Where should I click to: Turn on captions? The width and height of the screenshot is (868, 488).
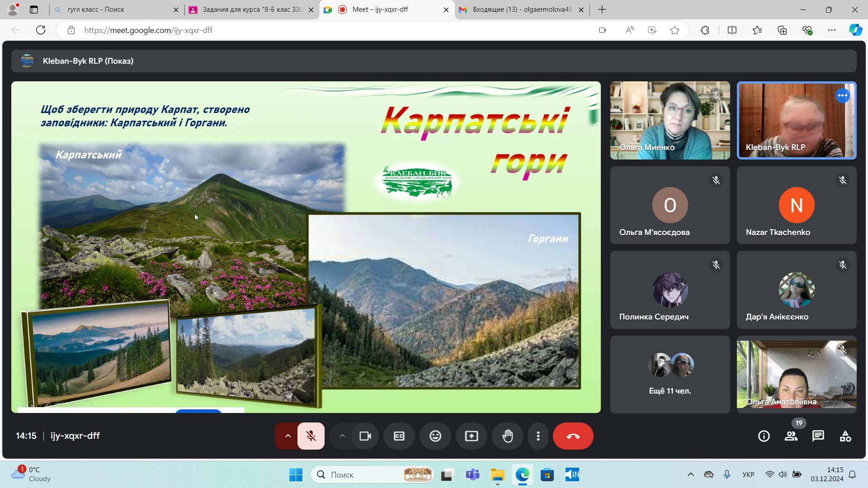point(399,436)
